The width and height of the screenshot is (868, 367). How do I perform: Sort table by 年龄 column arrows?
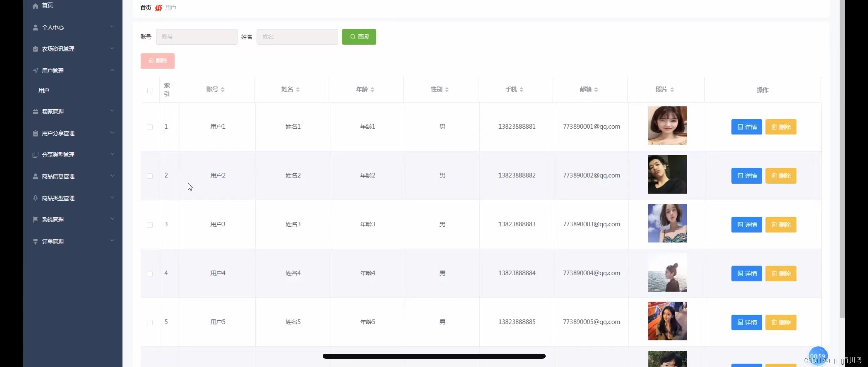[x=372, y=90]
